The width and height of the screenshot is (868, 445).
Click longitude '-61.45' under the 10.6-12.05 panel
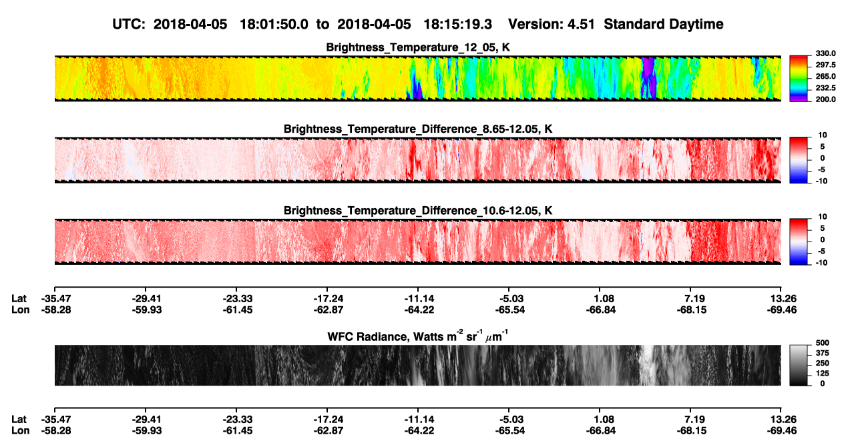236,310
